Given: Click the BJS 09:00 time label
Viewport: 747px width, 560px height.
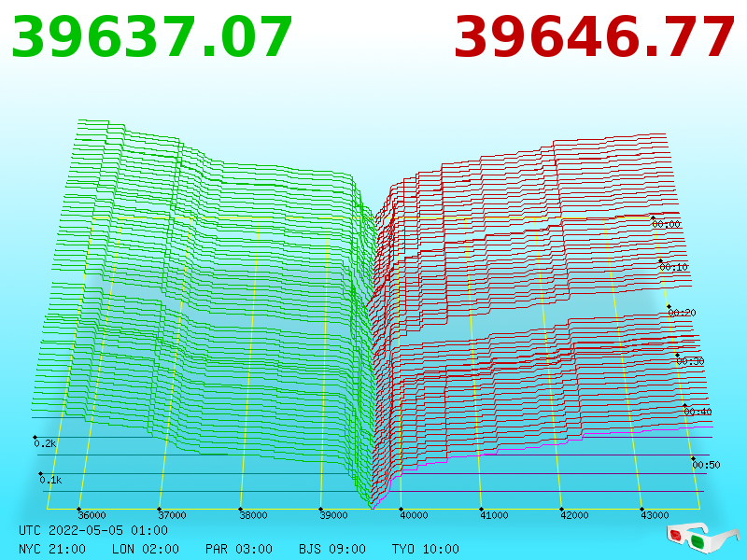Looking at the screenshot, I should point(332,549).
